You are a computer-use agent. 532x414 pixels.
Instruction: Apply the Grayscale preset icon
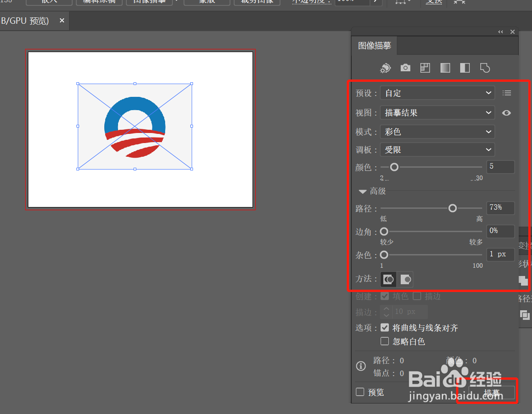[445, 68]
